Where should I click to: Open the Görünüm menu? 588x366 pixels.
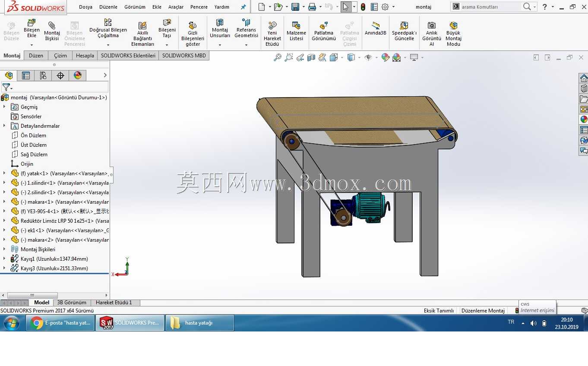pos(135,7)
